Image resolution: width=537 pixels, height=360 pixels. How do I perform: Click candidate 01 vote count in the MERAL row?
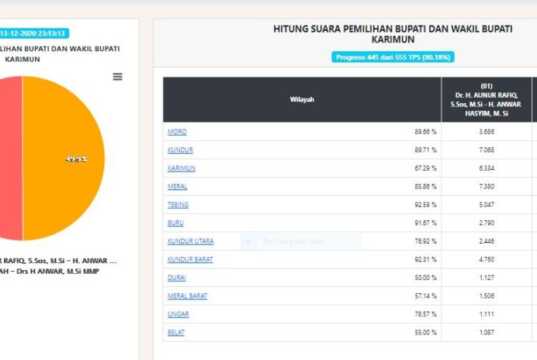[486, 187]
